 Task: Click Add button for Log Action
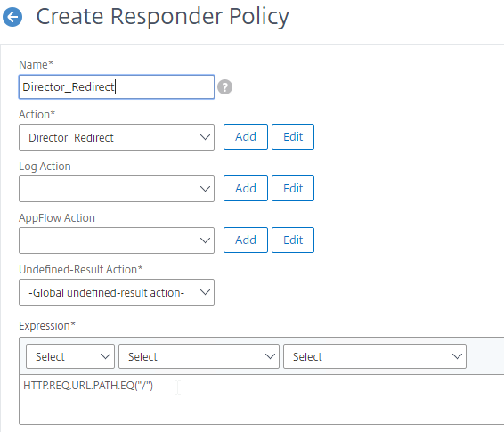tap(246, 188)
